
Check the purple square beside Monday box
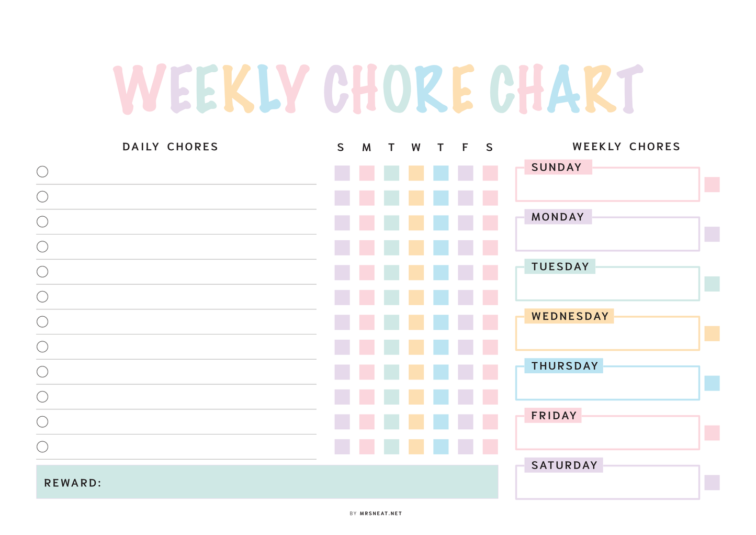(x=712, y=234)
